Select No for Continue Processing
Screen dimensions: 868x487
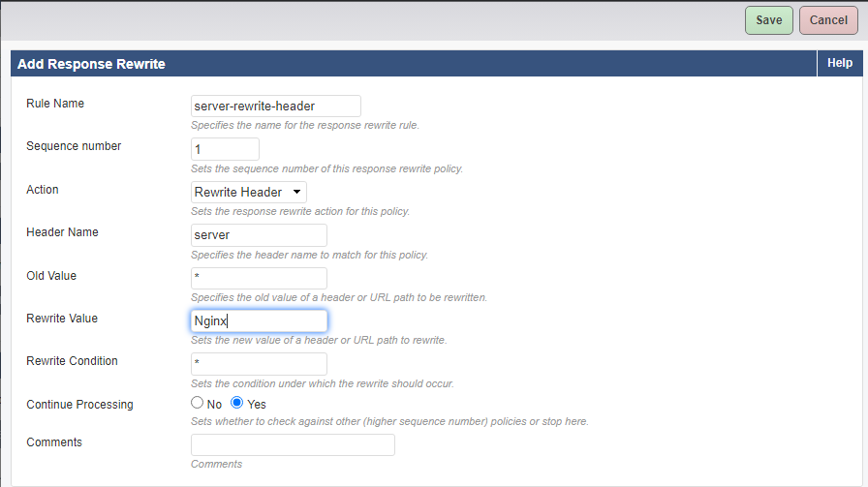(198, 403)
